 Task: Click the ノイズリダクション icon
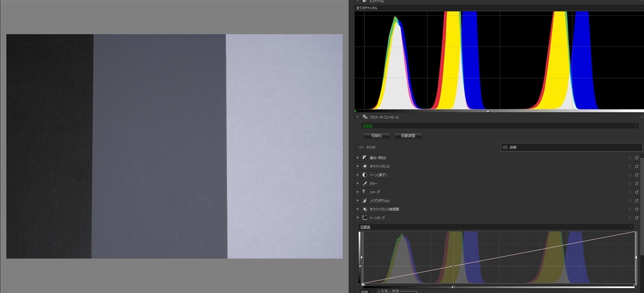pyautogui.click(x=365, y=201)
